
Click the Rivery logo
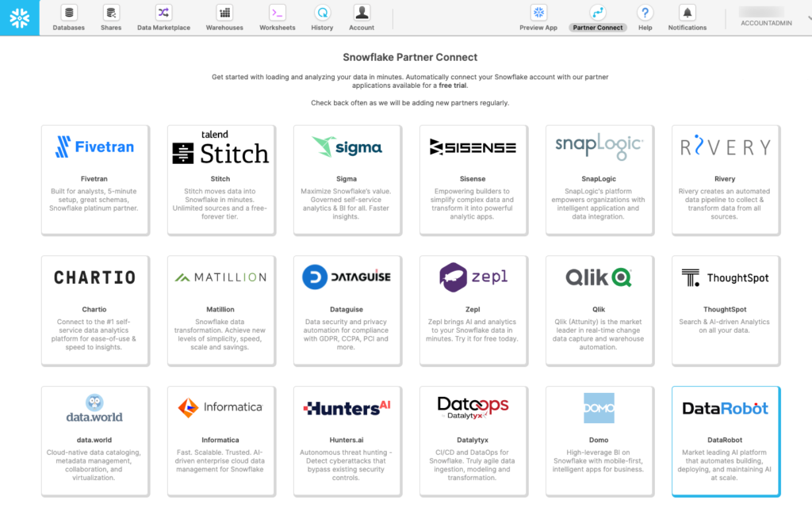pos(725,147)
